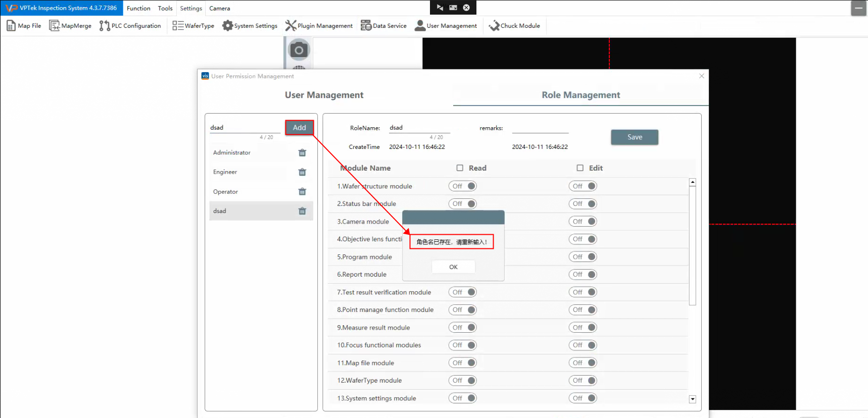This screenshot has width=868, height=418.
Task: Open User Management toolbar item
Action: (x=446, y=26)
